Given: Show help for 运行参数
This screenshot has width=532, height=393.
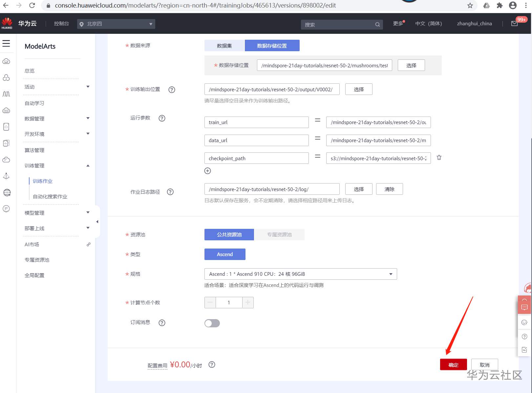Looking at the screenshot, I should pos(162,118).
